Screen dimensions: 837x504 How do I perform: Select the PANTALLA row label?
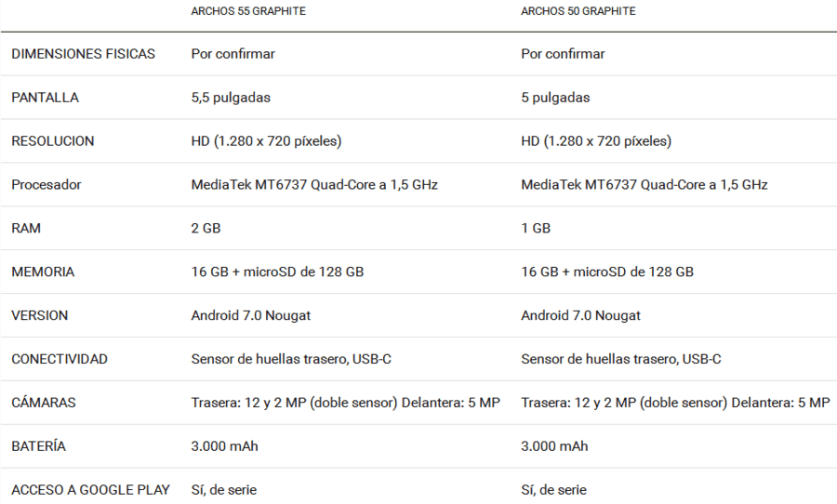pos(45,98)
